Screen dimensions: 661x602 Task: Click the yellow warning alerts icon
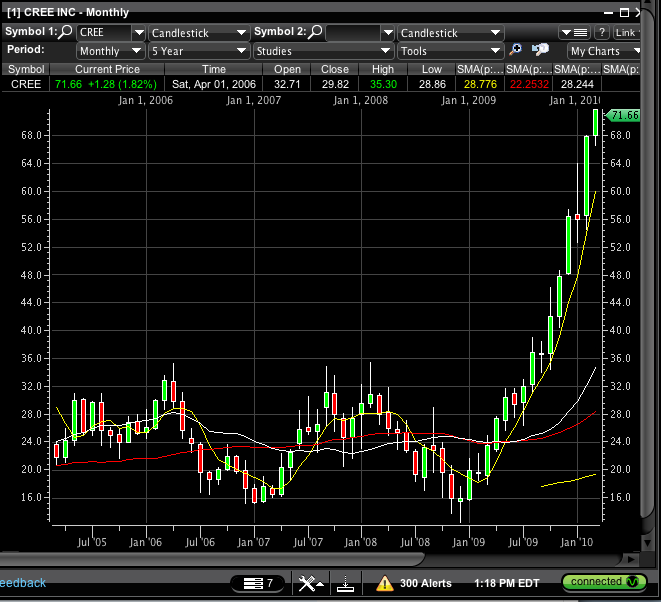pyautogui.click(x=384, y=583)
